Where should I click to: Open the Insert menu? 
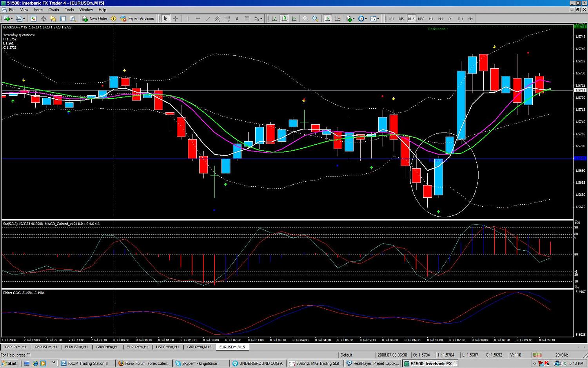tap(38, 10)
